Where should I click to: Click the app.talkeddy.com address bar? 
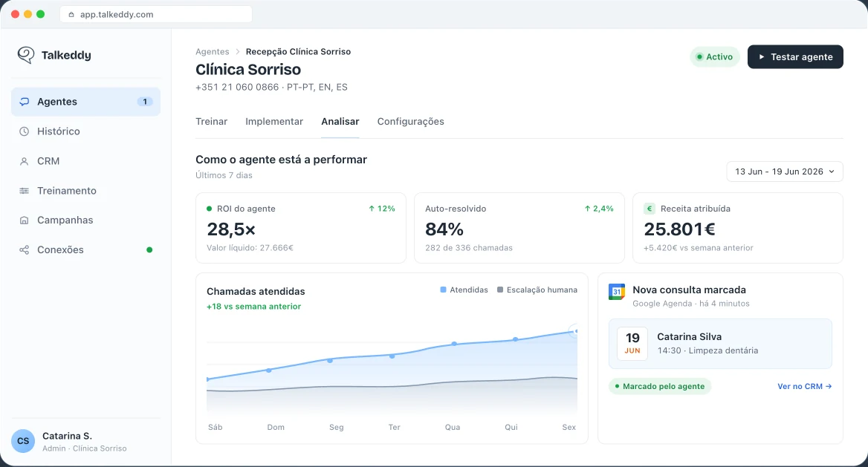coord(156,14)
